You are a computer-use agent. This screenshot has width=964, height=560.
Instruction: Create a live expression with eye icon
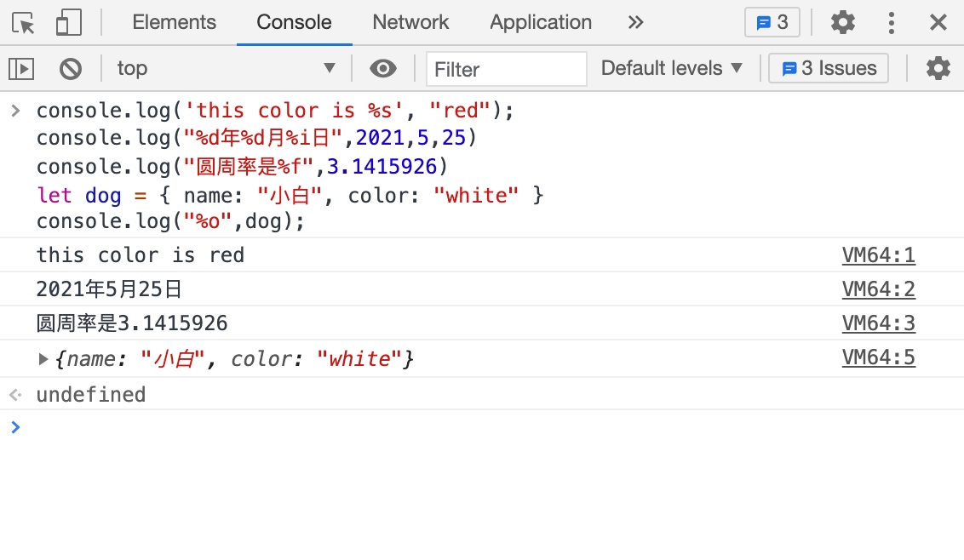(x=383, y=68)
